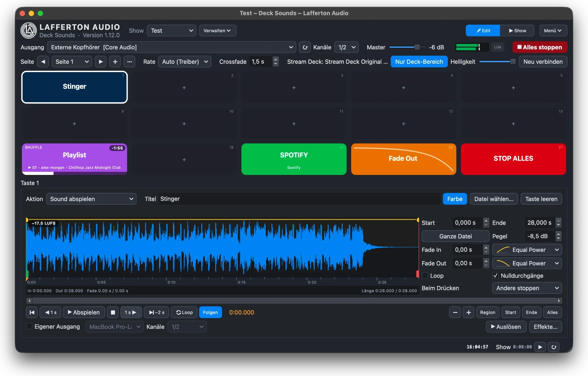Stop preview playback square button
The width and height of the screenshot is (588, 376).
tap(113, 312)
